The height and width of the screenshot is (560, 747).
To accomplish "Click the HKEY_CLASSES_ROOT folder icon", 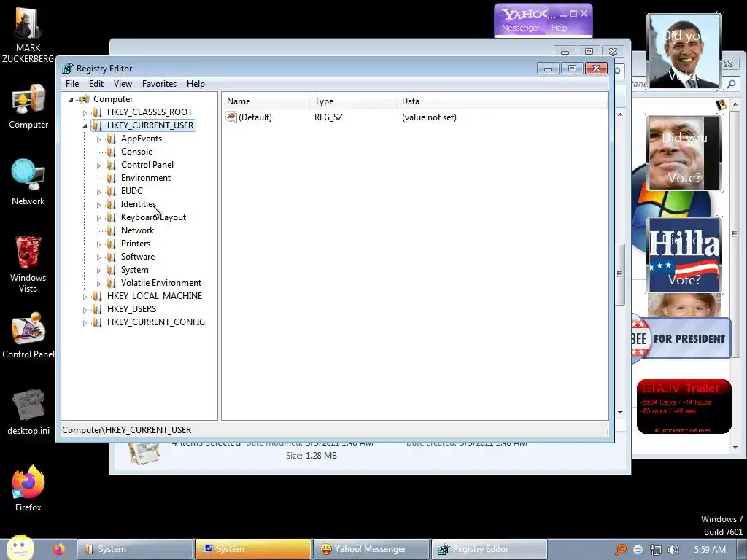I will (98, 112).
